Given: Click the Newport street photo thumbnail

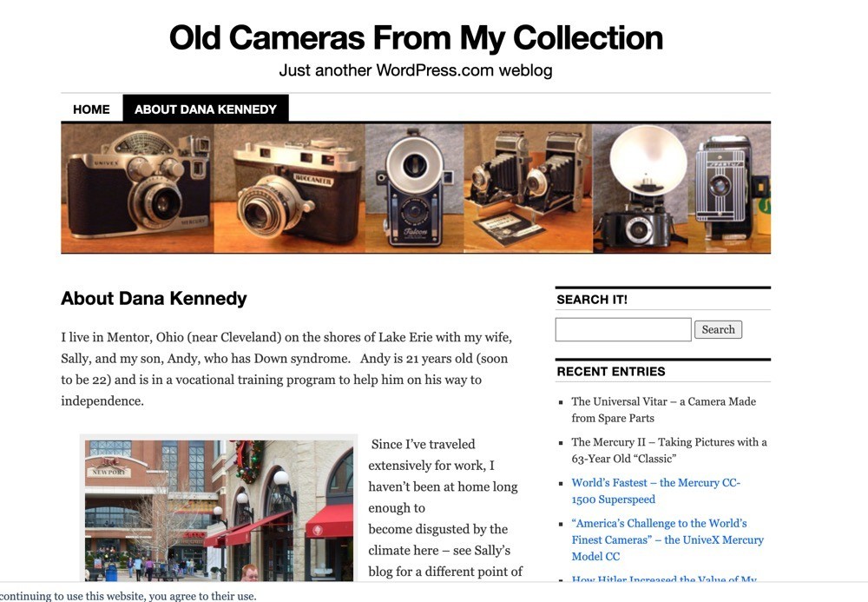Looking at the screenshot, I should coord(219,510).
